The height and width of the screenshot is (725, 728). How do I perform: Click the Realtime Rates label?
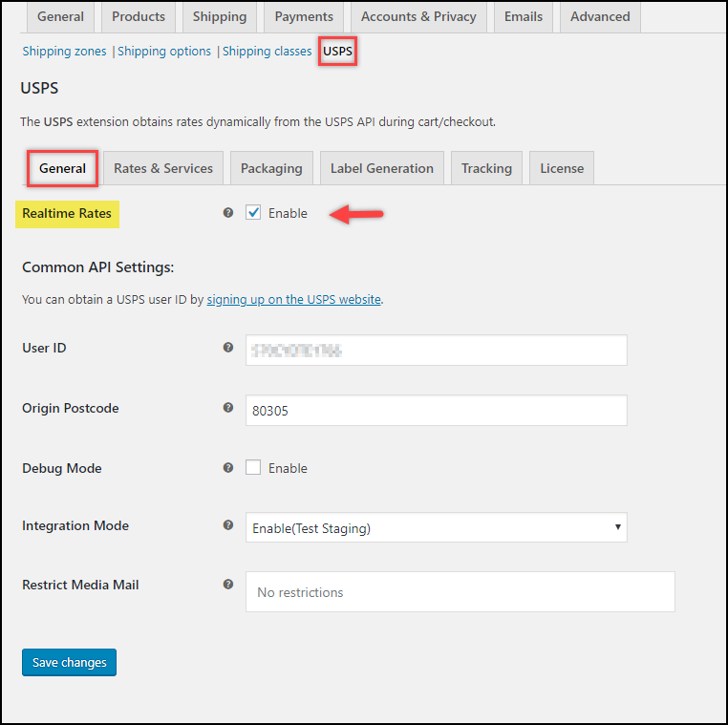point(67,214)
